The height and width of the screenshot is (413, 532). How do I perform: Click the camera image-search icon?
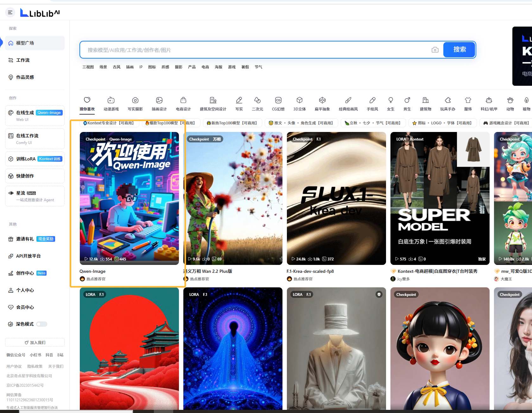click(435, 50)
